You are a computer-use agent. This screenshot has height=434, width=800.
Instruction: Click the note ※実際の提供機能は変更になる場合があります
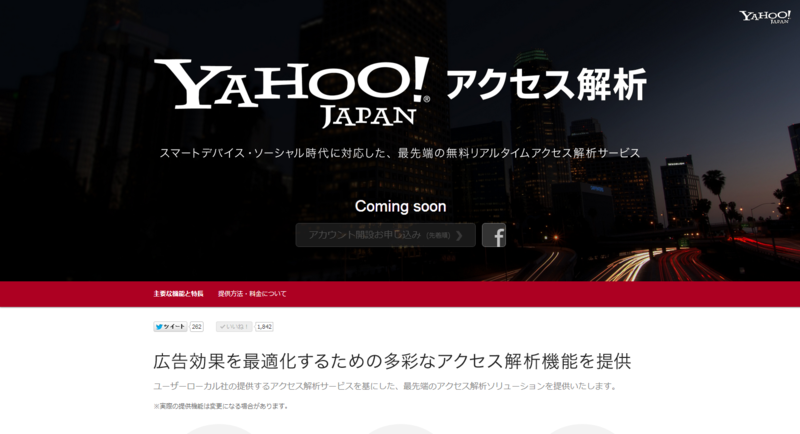coord(221,406)
